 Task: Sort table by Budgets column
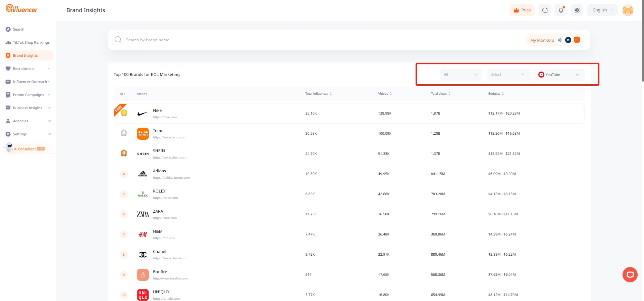pyautogui.click(x=496, y=94)
